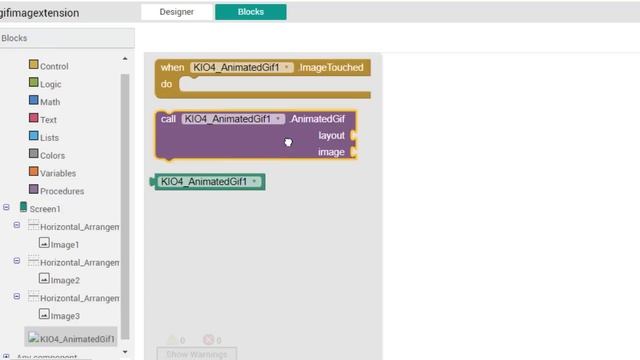Open the Math blocks category swatch

33,100
